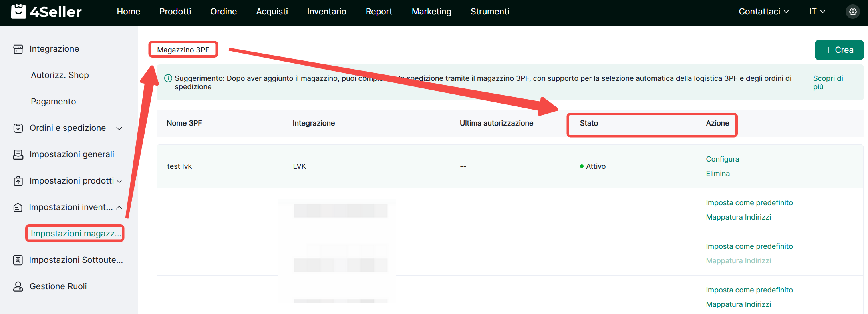The width and height of the screenshot is (868, 314).
Task: Click the Impostazioni prodotti icon
Action: [x=18, y=181]
